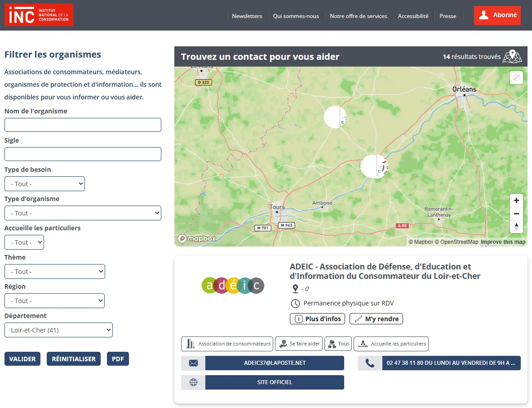Viewport: 532px width, 408px height.
Task: Expand the Thème dropdown
Action: (55, 271)
